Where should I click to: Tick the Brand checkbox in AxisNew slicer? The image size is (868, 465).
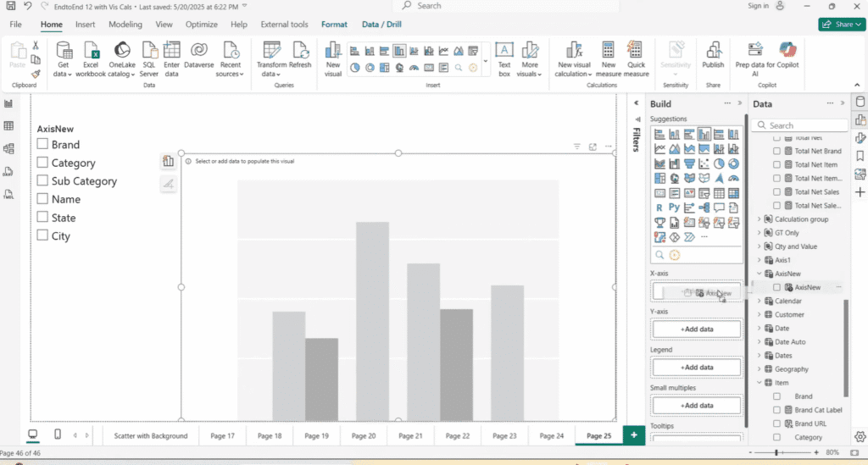tap(42, 144)
